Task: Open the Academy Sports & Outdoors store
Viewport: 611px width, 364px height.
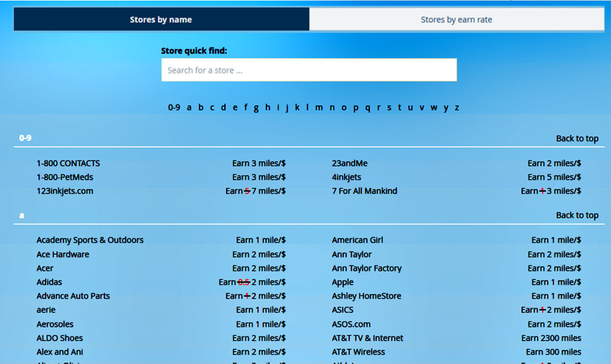Action: (90, 240)
